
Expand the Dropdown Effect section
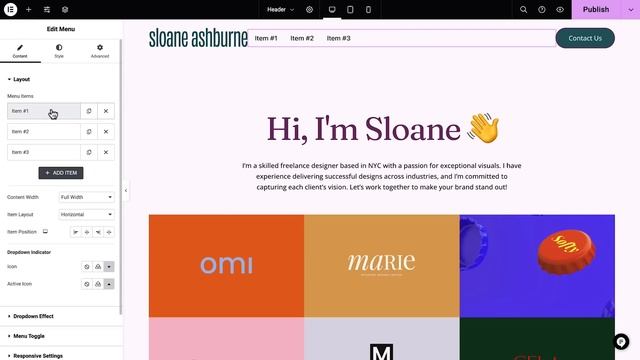60,316
